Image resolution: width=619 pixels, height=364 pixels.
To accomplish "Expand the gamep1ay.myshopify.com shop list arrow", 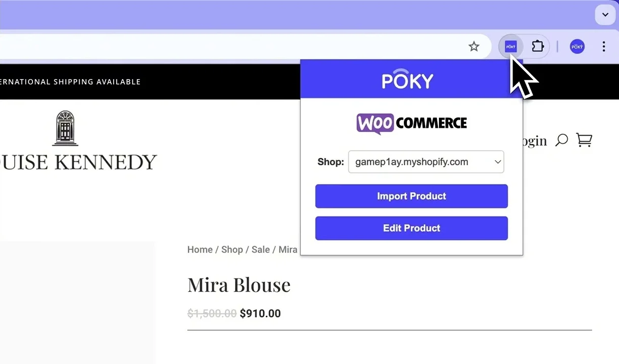I will [x=497, y=162].
